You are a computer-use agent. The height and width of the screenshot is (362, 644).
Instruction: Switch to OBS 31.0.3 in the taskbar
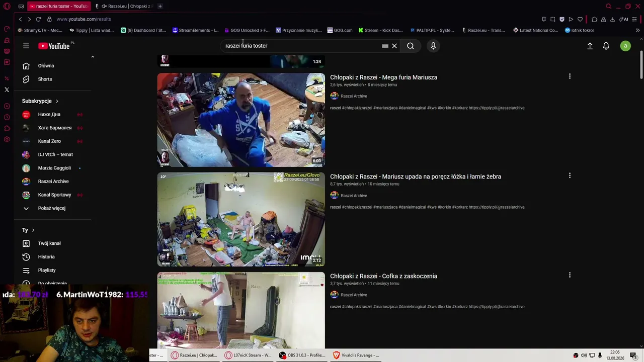point(302,355)
